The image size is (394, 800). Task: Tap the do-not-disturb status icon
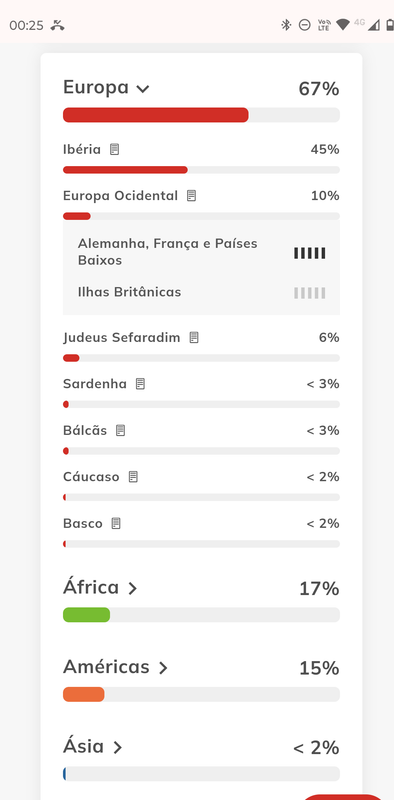tap(305, 25)
